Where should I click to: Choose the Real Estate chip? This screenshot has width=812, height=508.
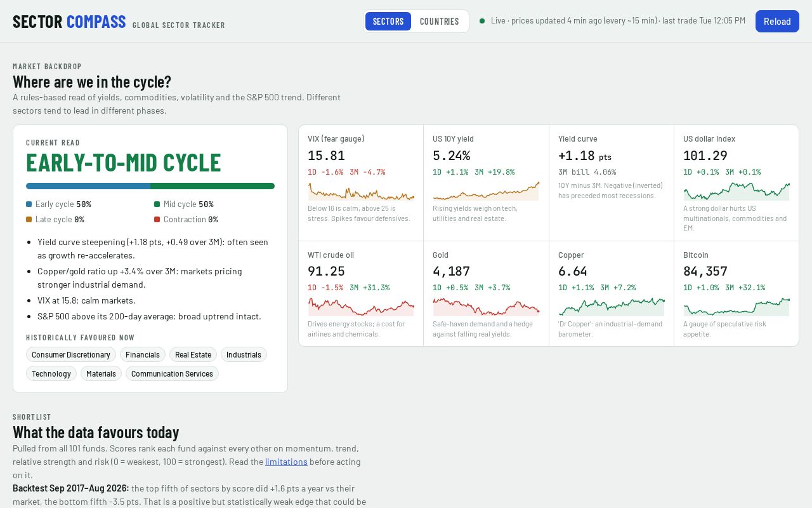click(193, 354)
